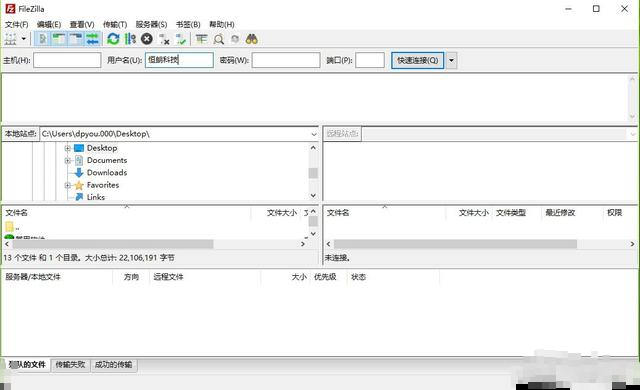
Task: Switch to the 传输失败 tab
Action: (70, 364)
